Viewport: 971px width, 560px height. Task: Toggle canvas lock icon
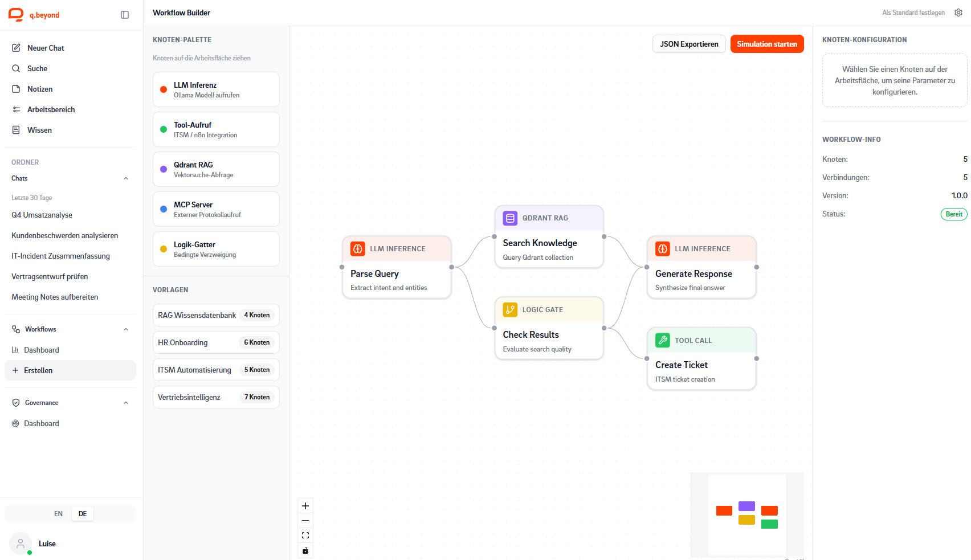[305, 550]
